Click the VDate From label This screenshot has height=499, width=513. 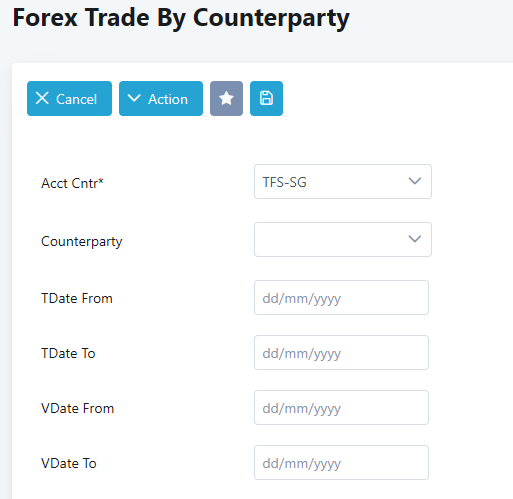pos(78,408)
